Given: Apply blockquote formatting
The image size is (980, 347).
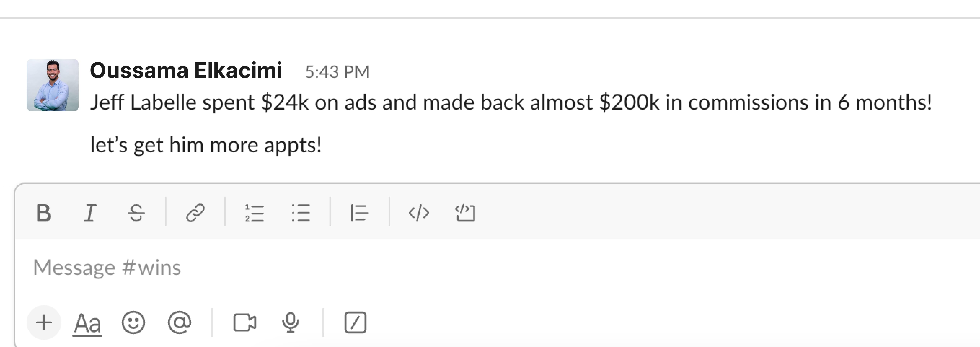Looking at the screenshot, I should [359, 212].
